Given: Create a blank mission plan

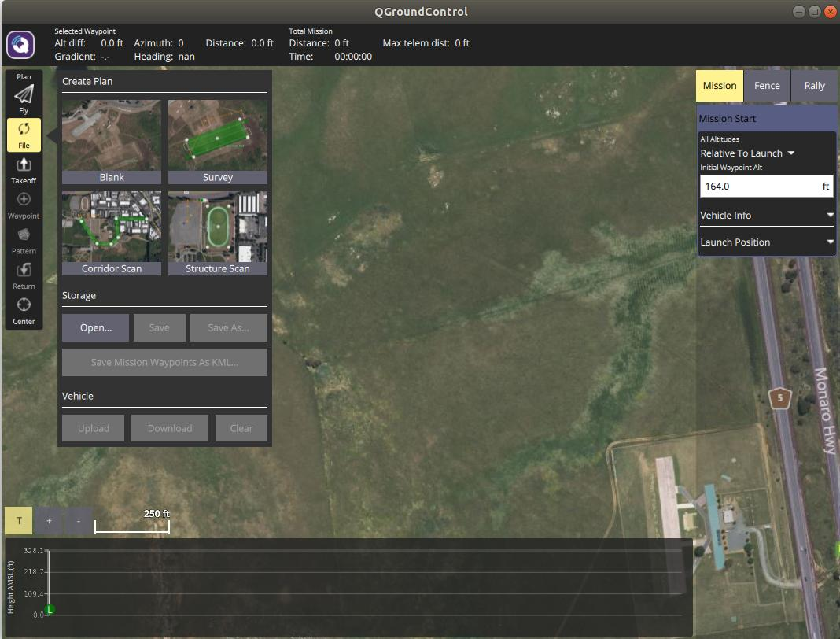Looking at the screenshot, I should coord(111,140).
